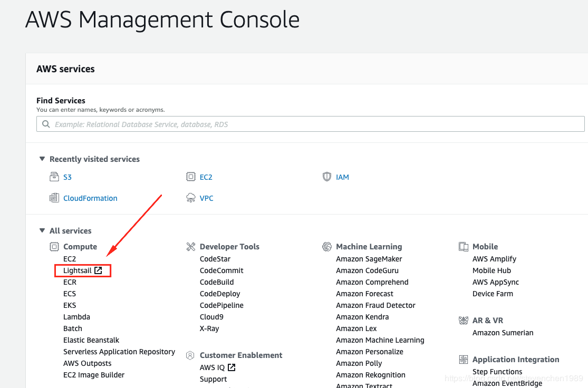Screen dimensions: 588x388
Task: Click the Compute category icon
Action: (x=54, y=246)
